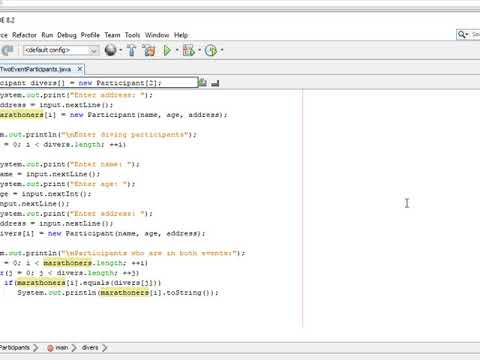Viewport: 480px width, 360px height.
Task: Click the Redo arrow icon in toolbar
Action: [7, 50]
